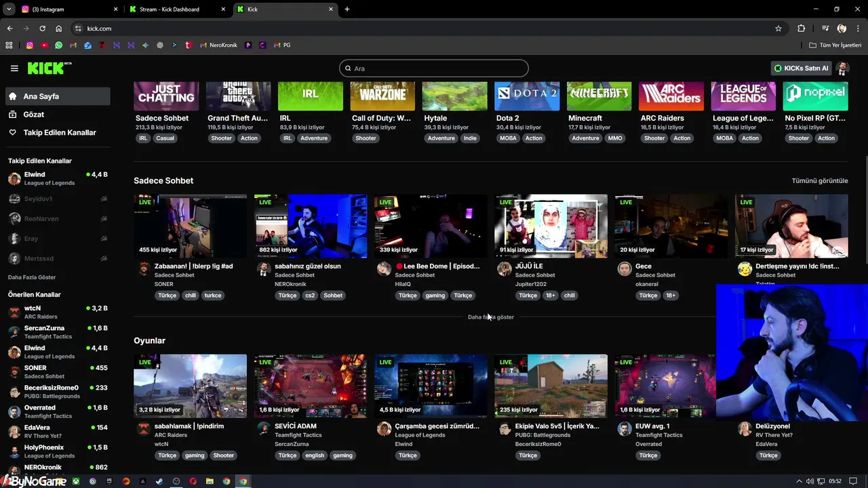Open the Minecraft category tile

tap(599, 96)
